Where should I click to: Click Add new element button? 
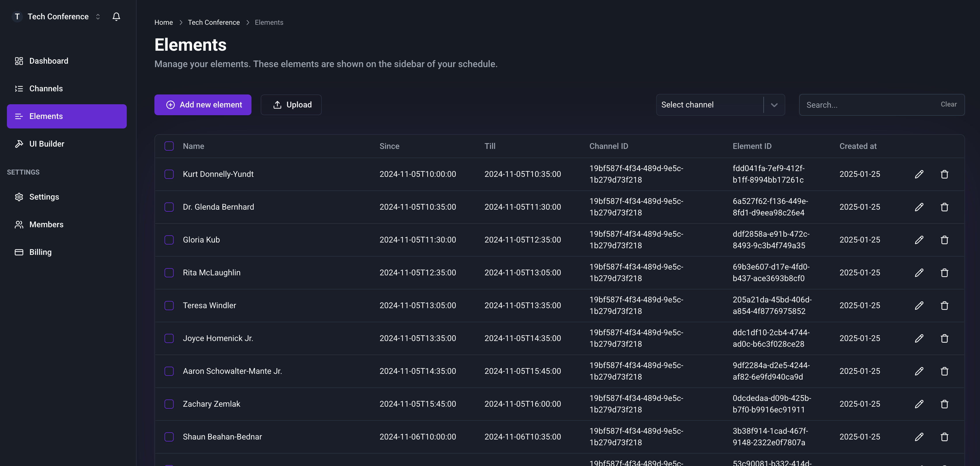click(203, 105)
